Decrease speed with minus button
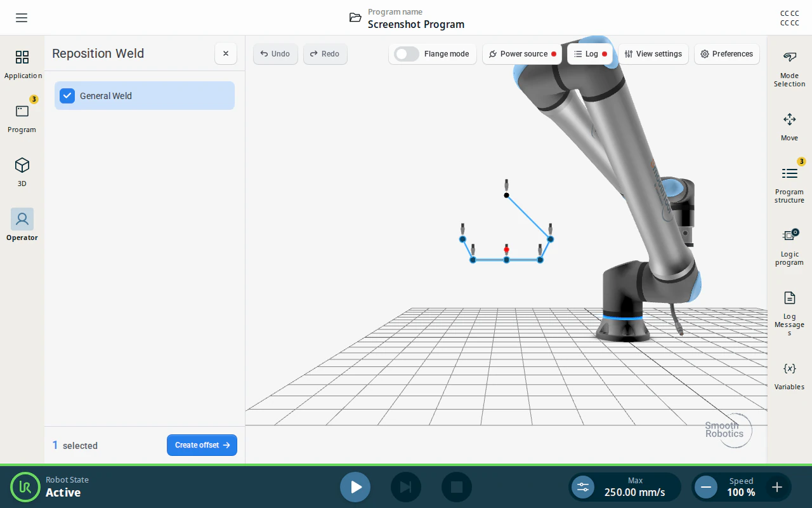The image size is (812, 508). click(x=705, y=487)
